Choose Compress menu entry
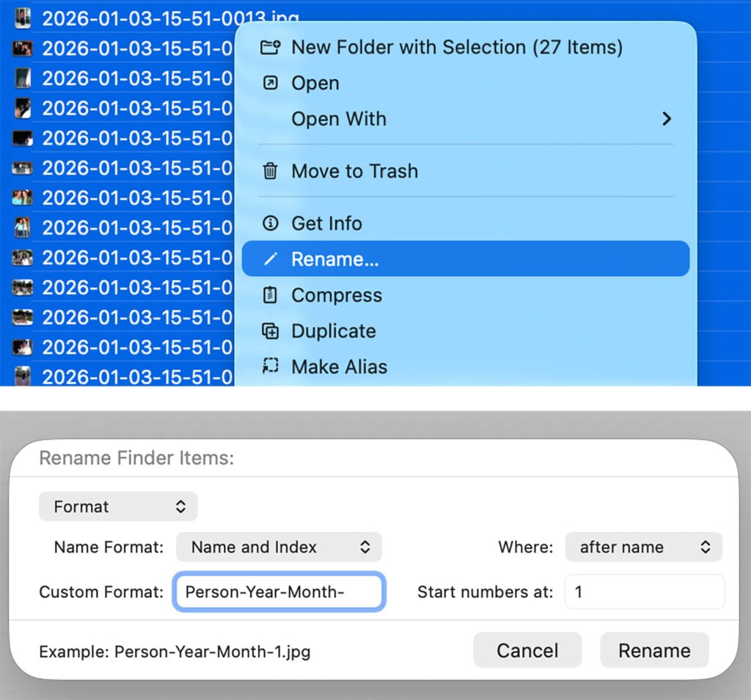 [x=466, y=295]
